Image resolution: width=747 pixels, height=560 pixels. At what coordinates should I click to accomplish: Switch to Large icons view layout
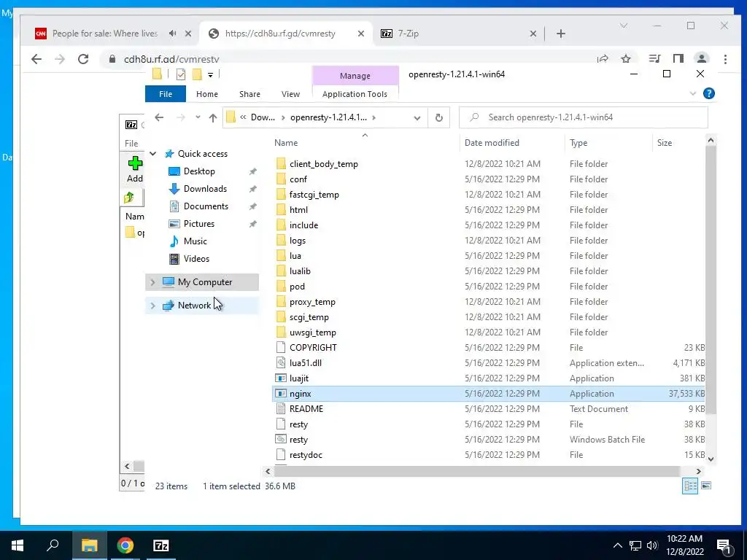(x=706, y=486)
